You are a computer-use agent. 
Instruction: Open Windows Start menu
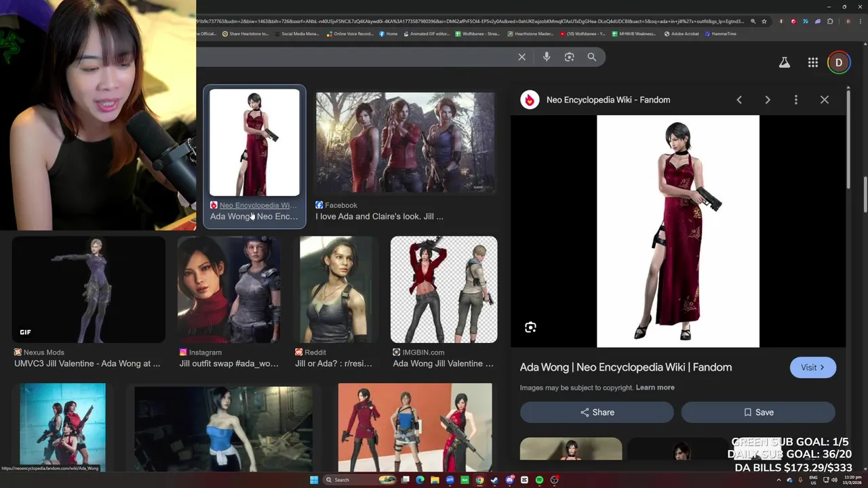click(x=314, y=480)
